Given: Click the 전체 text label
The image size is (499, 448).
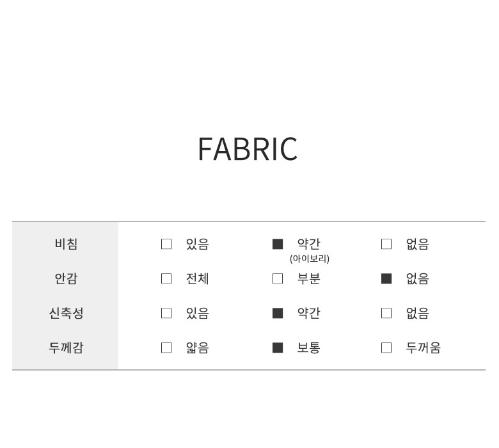Looking at the screenshot, I should (197, 278).
